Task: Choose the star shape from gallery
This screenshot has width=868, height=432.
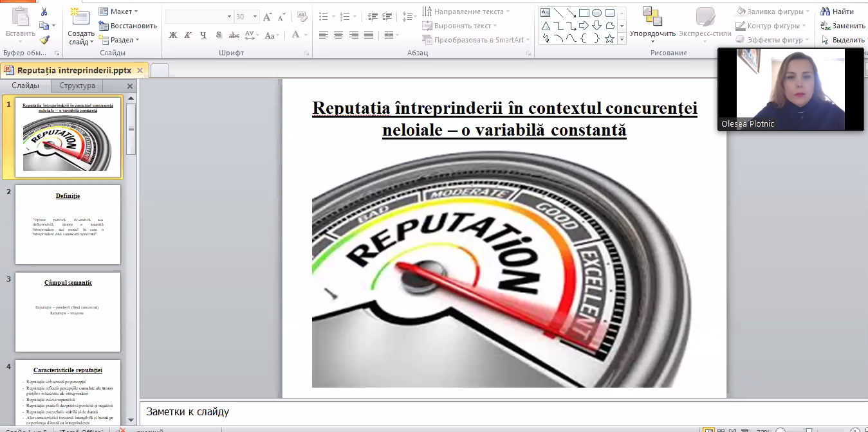Action: 609,39
